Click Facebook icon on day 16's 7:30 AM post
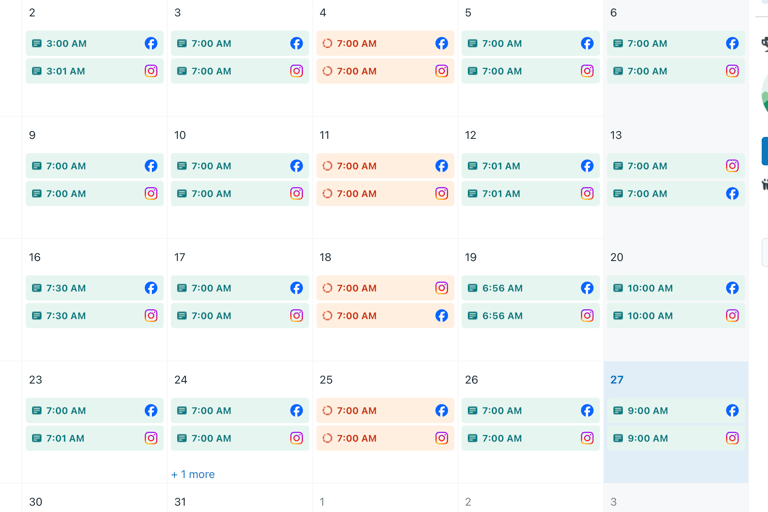768x512 pixels. (x=151, y=288)
